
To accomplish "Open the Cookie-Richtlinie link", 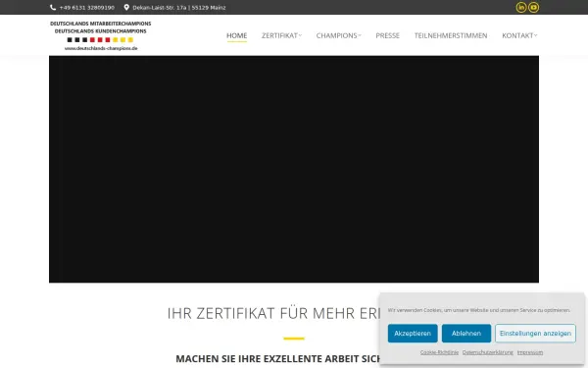I will tap(439, 352).
